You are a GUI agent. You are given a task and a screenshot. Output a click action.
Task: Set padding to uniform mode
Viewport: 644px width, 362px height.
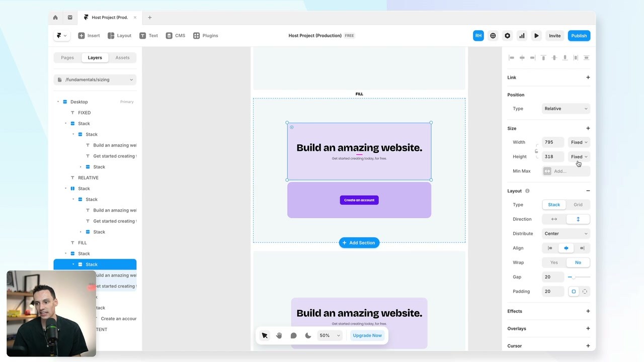point(574,292)
